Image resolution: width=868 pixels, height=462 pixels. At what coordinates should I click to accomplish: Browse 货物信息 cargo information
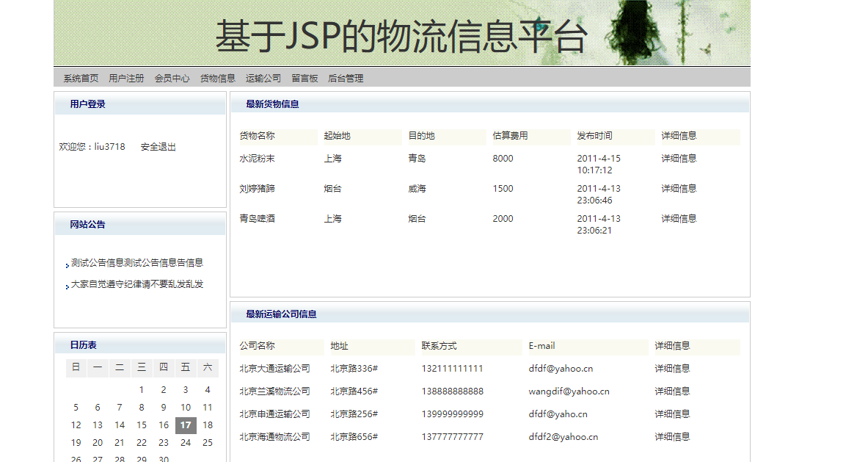pyautogui.click(x=217, y=78)
